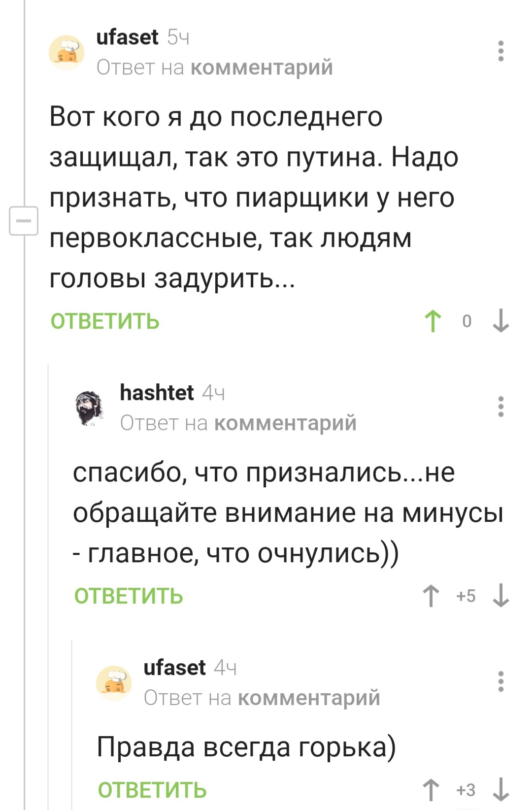Open ufaset username link on top comment
This screenshot has height=810, width=532.
pyautogui.click(x=127, y=37)
